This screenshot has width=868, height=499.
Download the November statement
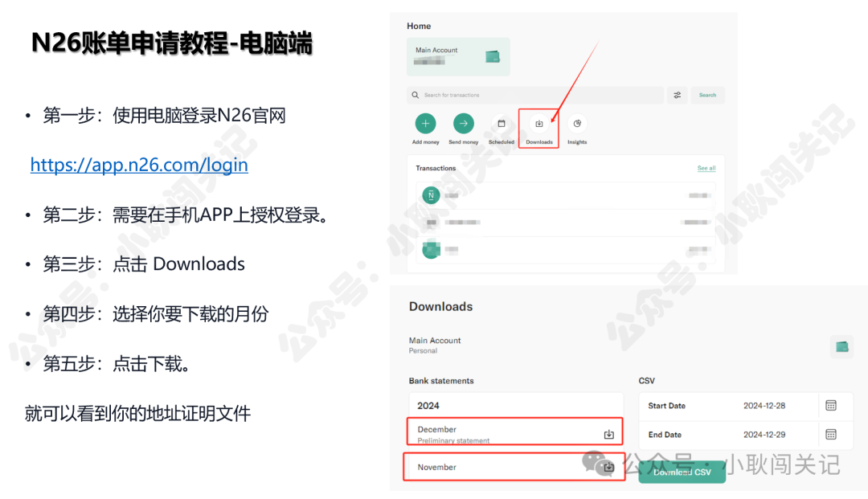609,467
